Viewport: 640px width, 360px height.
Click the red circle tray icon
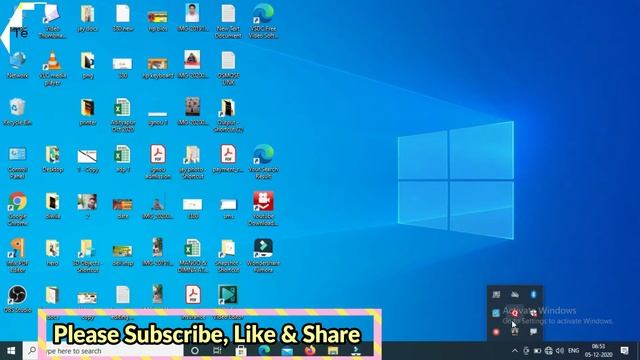496,332
